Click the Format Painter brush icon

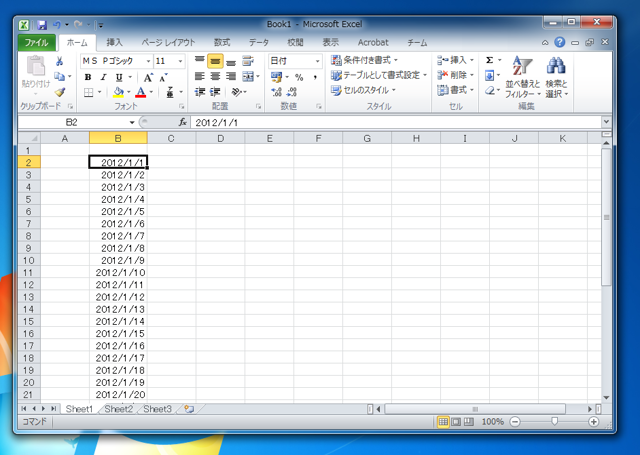[60, 92]
